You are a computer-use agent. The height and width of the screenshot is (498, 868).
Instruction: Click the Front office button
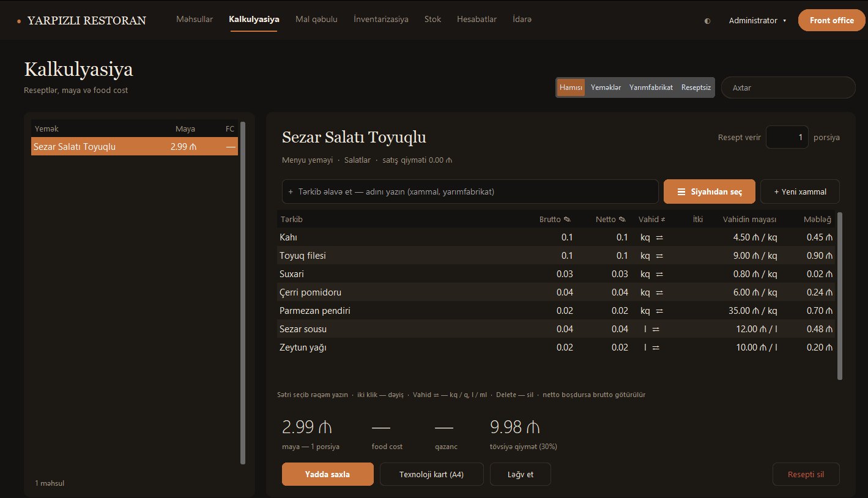[832, 20]
